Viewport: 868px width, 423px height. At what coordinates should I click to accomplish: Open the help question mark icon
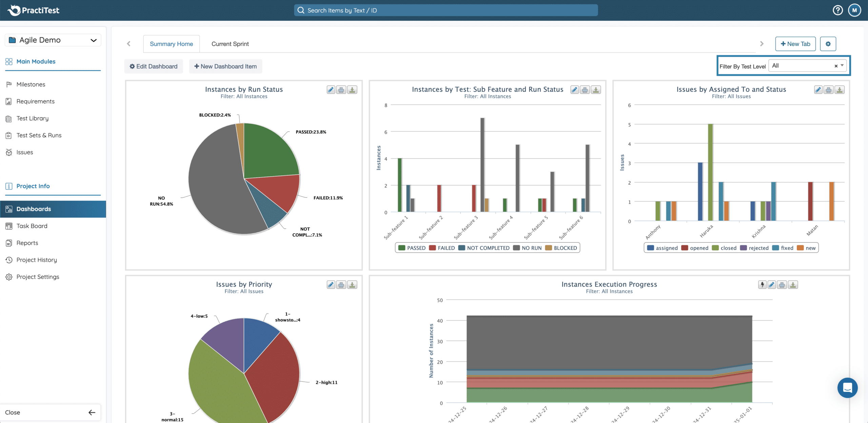837,10
